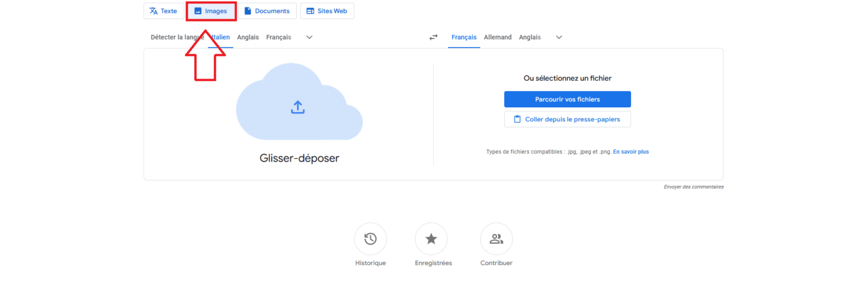This screenshot has height=300, width=868.
Task: Switch to the Texte translation tab
Action: pyautogui.click(x=163, y=11)
